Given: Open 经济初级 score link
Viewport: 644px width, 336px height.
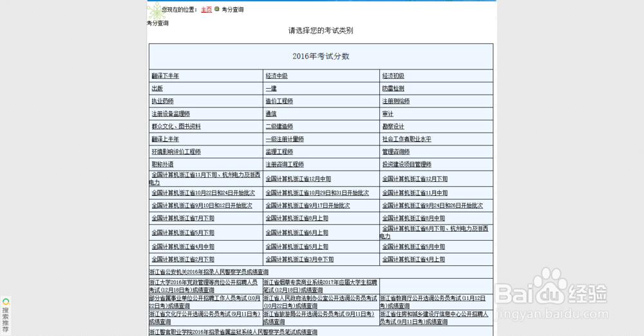Looking at the screenshot, I should tap(393, 76).
